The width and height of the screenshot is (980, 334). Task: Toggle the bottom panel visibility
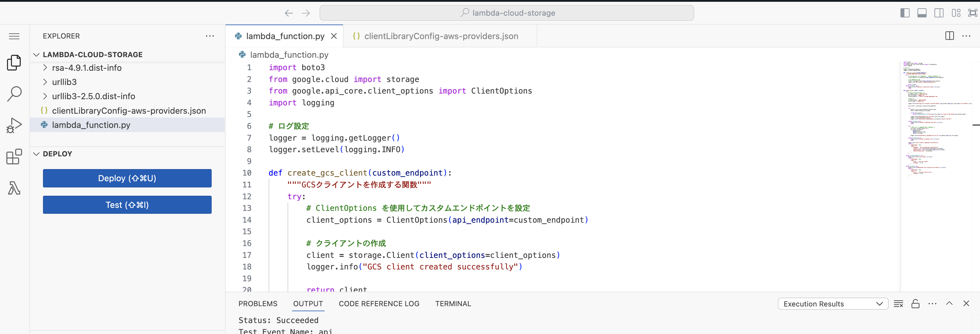(x=922, y=13)
